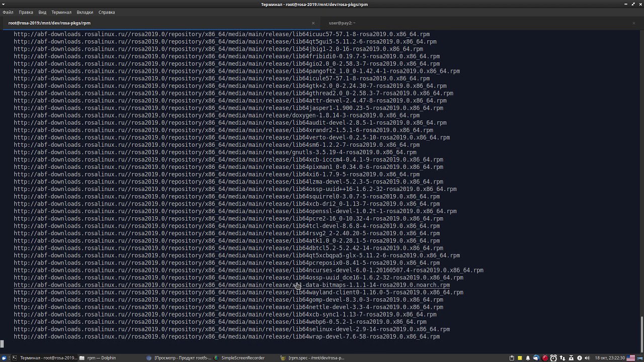
Task: Click the lib64ncurses-devel package URL
Action: pos(249,270)
